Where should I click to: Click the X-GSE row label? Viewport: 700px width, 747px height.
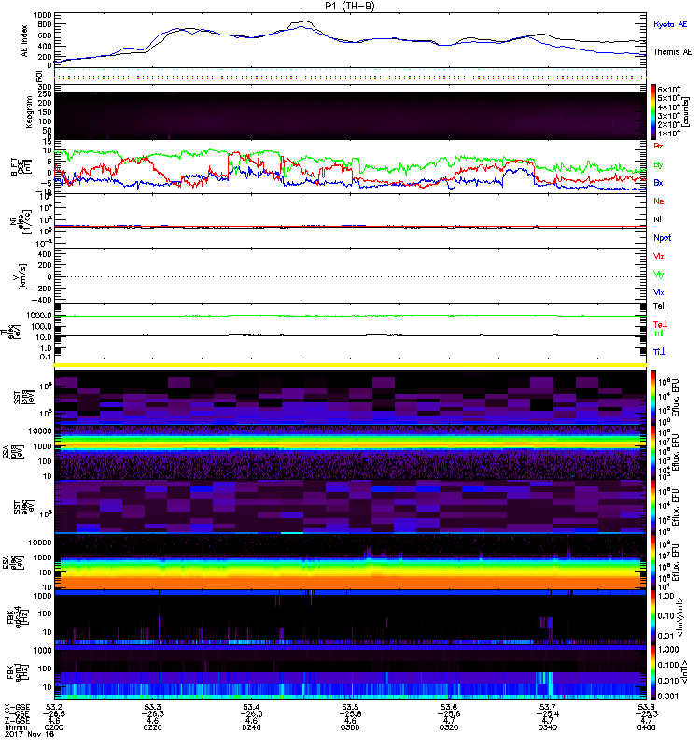tap(17, 707)
